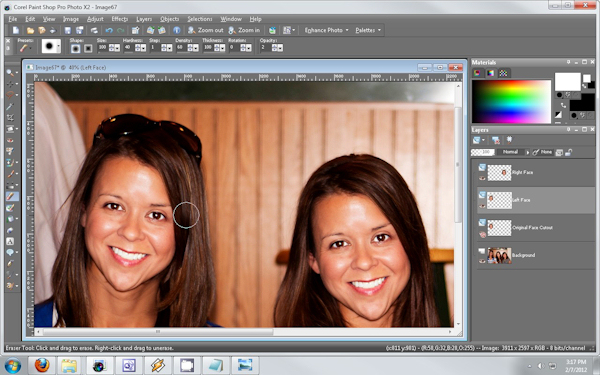Show the hidden Original Face Cutout layer
Viewport: 600px width, 375px height.
[483, 235]
